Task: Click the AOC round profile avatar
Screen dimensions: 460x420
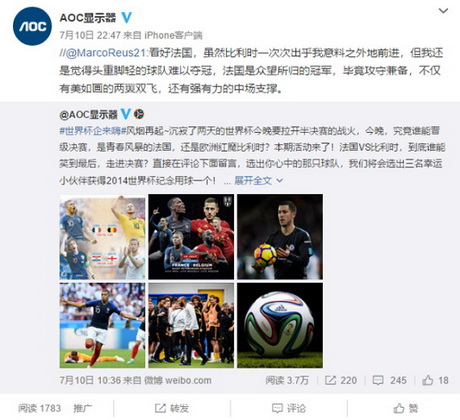Action: pos(32,26)
